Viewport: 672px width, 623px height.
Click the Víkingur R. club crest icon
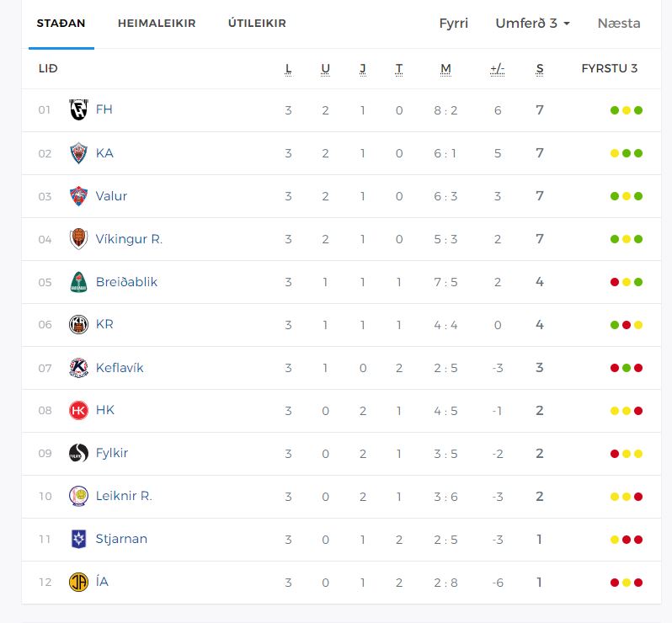78,239
